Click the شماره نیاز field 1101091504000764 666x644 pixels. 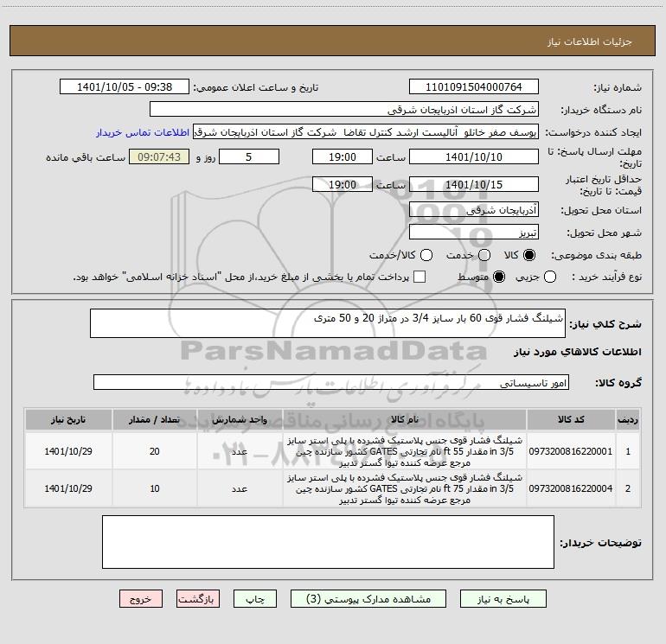(x=474, y=86)
